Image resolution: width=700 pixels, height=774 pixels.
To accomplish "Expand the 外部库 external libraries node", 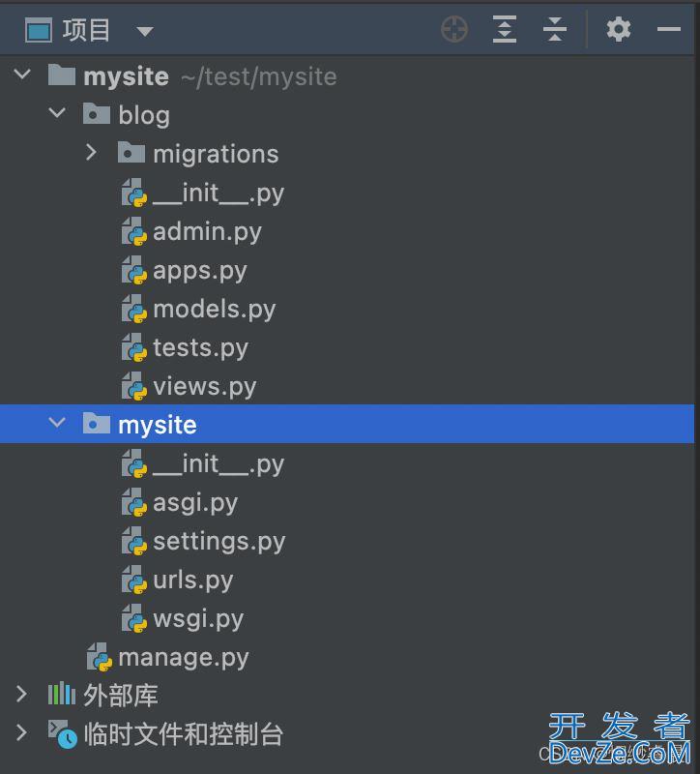I will tap(21, 694).
